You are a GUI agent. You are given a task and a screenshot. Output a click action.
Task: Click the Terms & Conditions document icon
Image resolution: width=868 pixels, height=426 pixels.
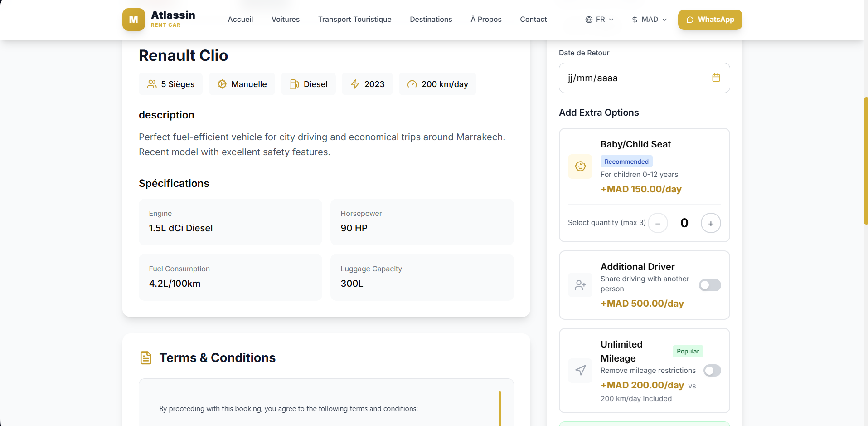pos(145,357)
